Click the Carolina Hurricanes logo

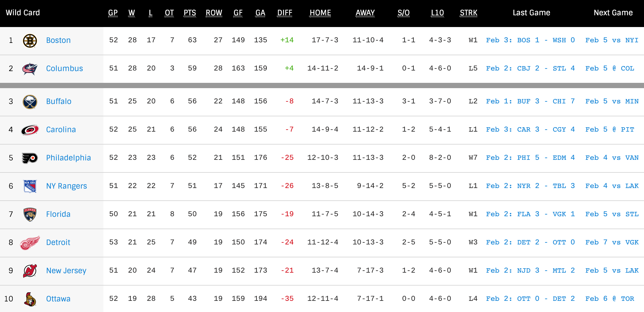pos(30,130)
